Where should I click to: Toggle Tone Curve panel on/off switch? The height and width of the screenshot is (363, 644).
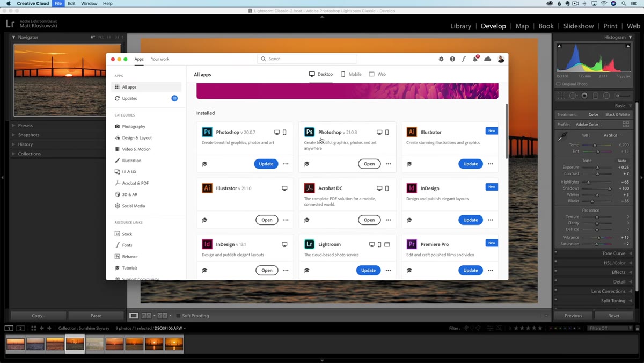pyautogui.click(x=556, y=253)
